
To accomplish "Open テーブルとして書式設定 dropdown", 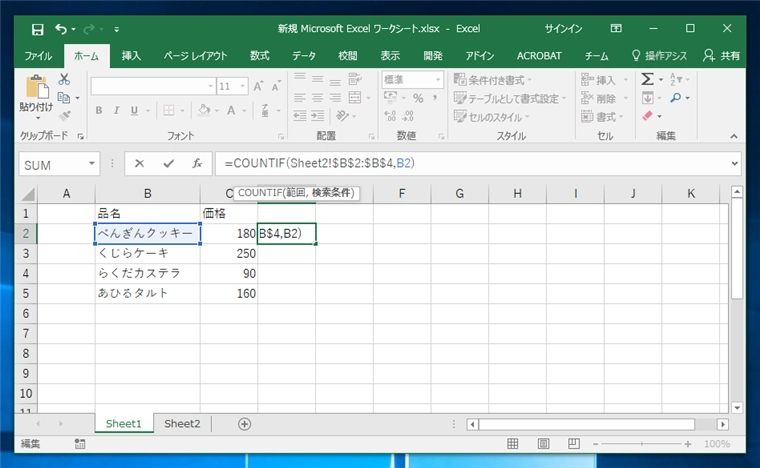I will [x=510, y=98].
